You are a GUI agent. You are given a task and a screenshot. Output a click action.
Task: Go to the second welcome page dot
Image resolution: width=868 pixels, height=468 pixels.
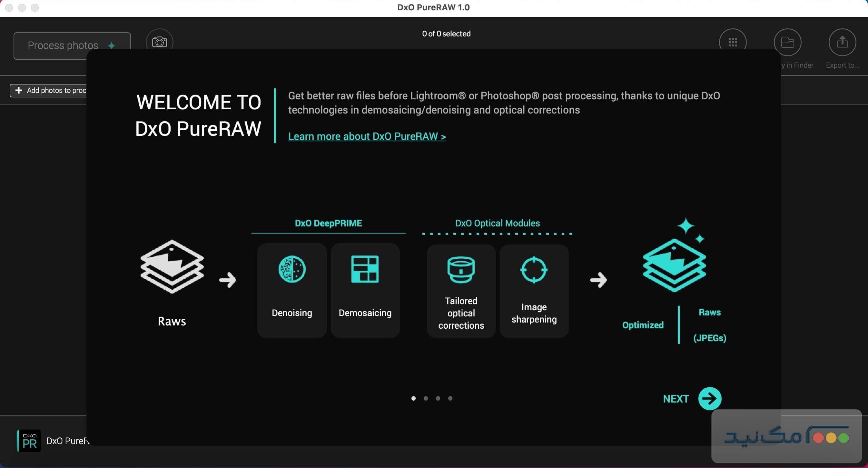coord(426,398)
